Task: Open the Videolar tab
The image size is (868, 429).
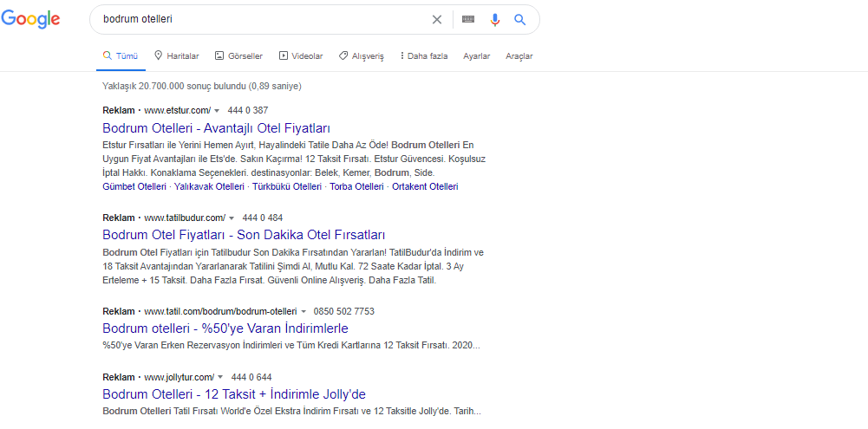Action: pos(301,56)
